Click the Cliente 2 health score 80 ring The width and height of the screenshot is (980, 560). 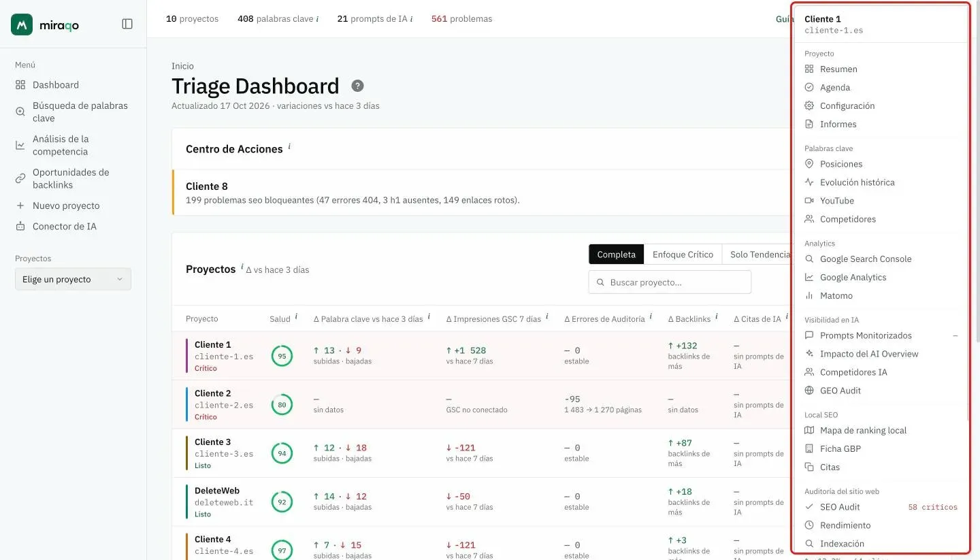click(x=282, y=404)
